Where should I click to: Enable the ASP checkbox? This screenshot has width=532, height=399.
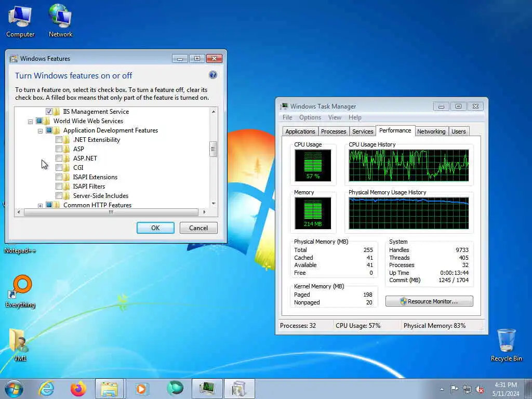pos(59,149)
